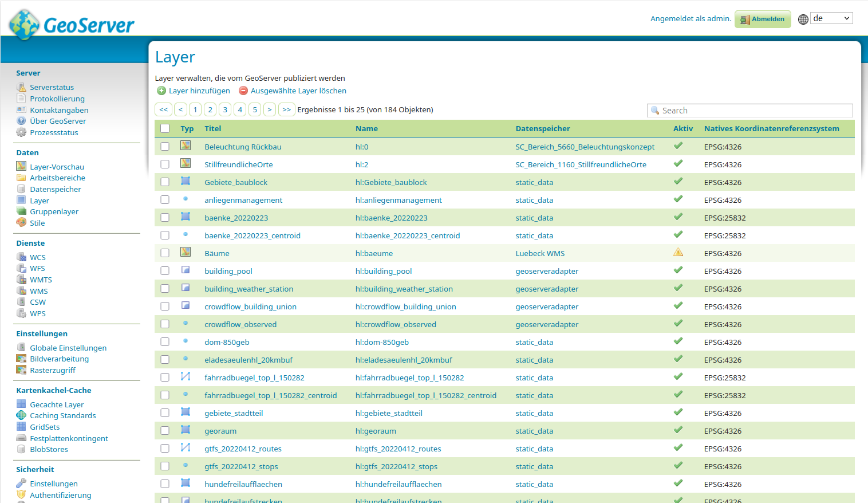Click the green plus icon to add a layer
The width and height of the screenshot is (868, 503).
coord(161,91)
